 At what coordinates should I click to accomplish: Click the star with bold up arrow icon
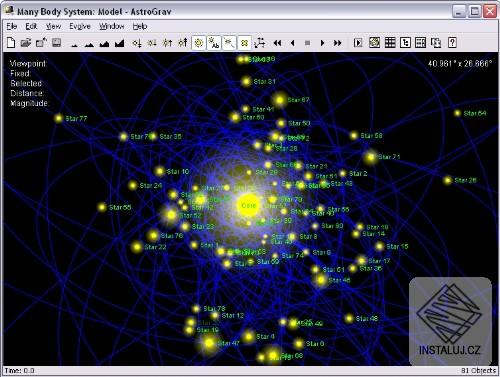[182, 43]
